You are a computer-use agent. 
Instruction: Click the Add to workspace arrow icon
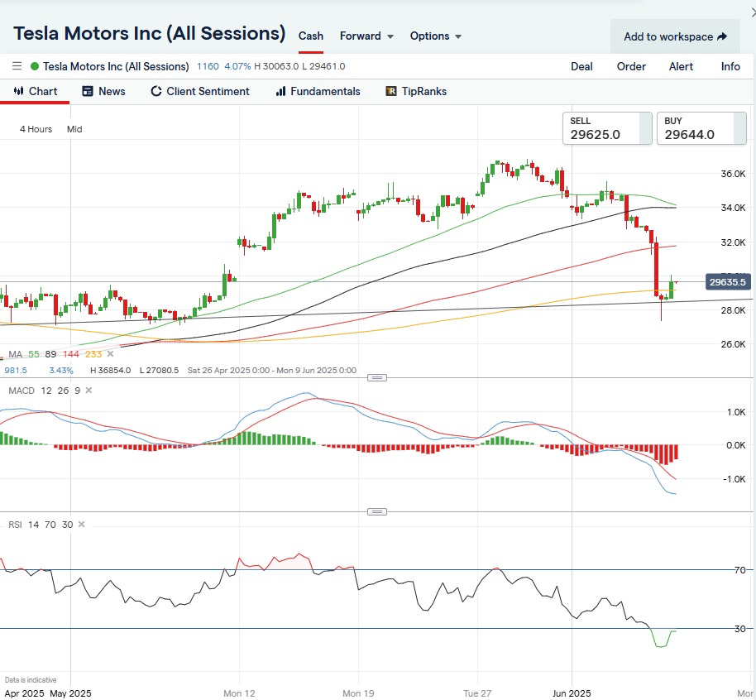722,36
